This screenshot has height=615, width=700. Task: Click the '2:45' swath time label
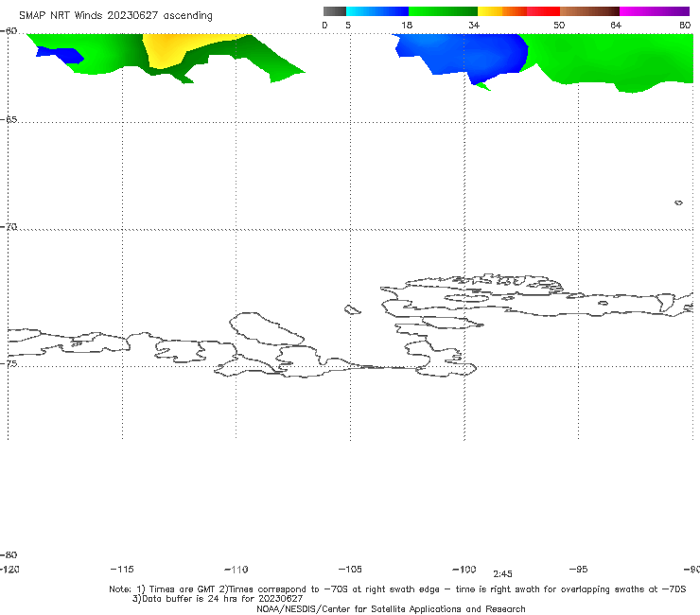pos(502,574)
